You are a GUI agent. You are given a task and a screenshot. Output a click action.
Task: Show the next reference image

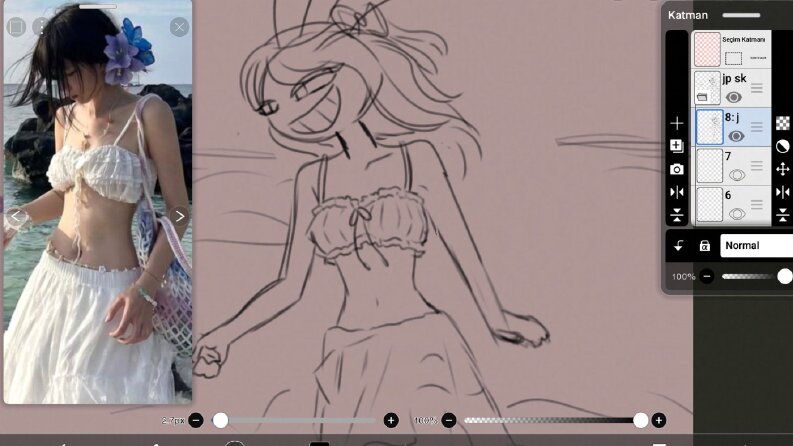point(180,216)
